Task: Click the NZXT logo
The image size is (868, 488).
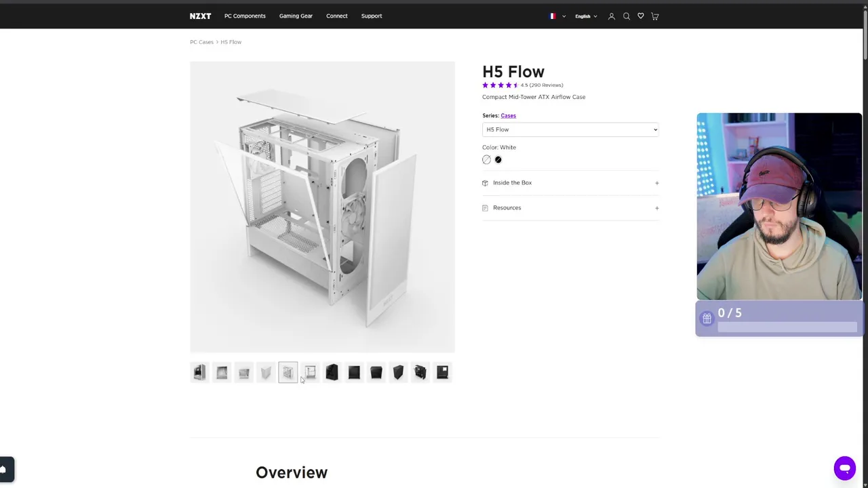Action: pos(200,16)
